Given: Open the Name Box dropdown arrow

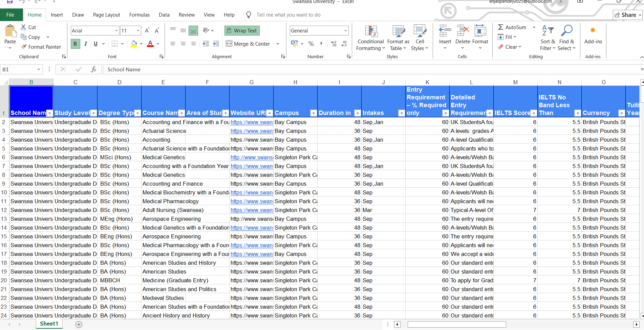Looking at the screenshot, I should pos(39,69).
